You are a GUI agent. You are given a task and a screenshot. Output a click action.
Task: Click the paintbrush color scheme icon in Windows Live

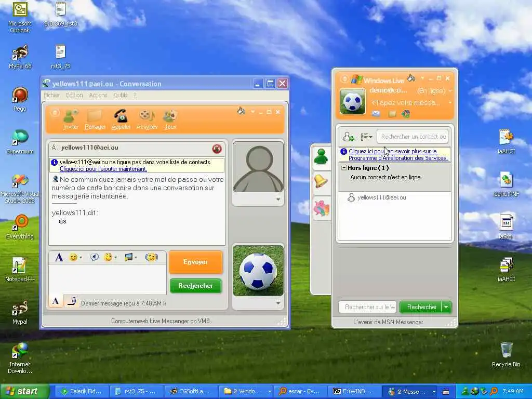pyautogui.click(x=411, y=78)
